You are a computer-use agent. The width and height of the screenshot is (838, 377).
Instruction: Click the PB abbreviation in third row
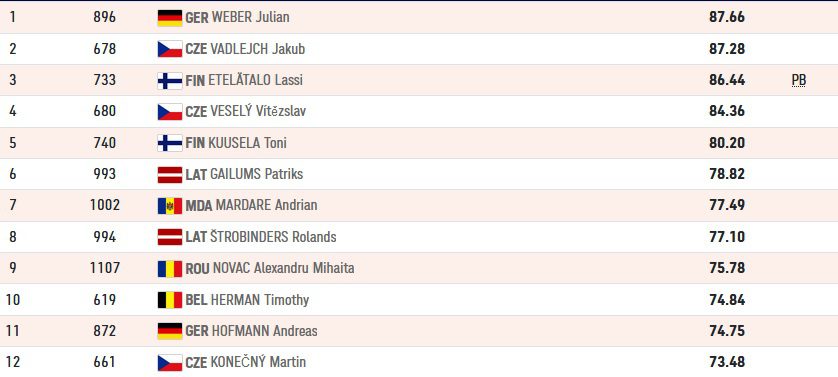[x=798, y=80]
